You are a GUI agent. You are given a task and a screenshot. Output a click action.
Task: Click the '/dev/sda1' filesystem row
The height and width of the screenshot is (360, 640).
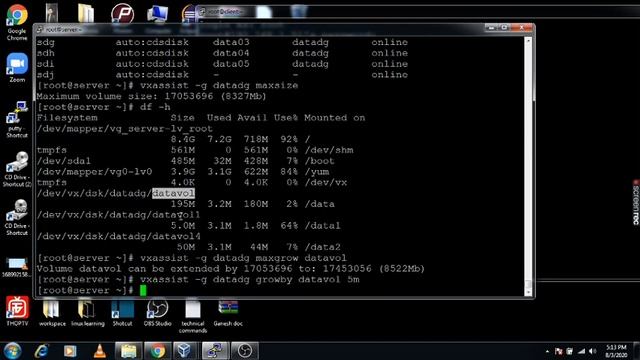pos(186,161)
